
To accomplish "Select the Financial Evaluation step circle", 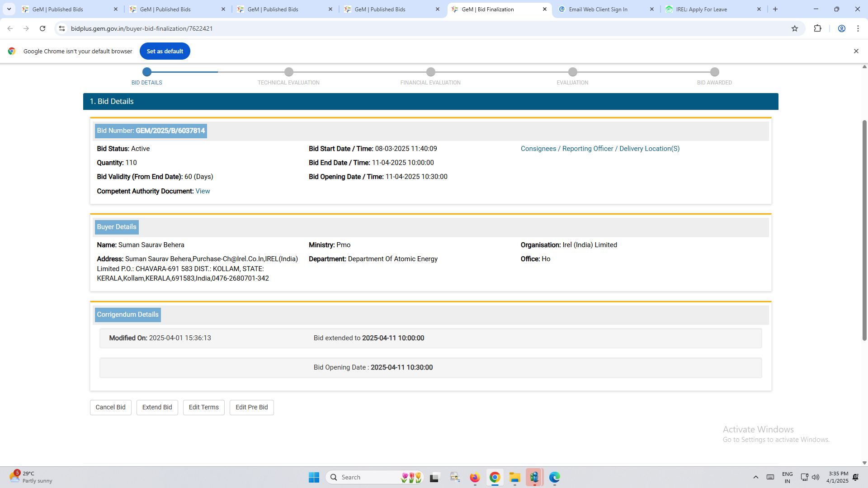I will (x=431, y=72).
